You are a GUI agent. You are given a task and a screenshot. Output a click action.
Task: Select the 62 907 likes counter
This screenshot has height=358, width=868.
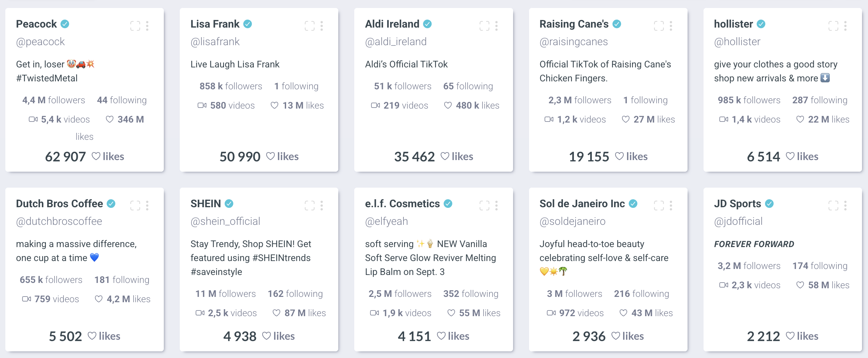(x=85, y=157)
